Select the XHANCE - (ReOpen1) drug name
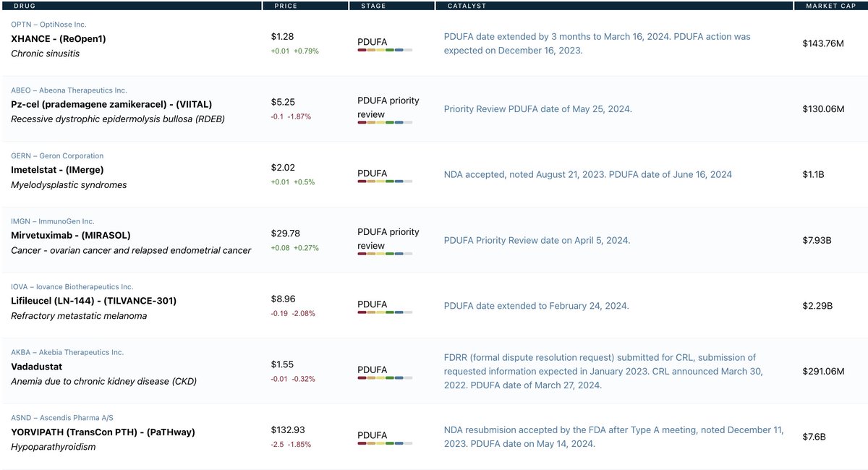The height and width of the screenshot is (470, 868). 59,38
